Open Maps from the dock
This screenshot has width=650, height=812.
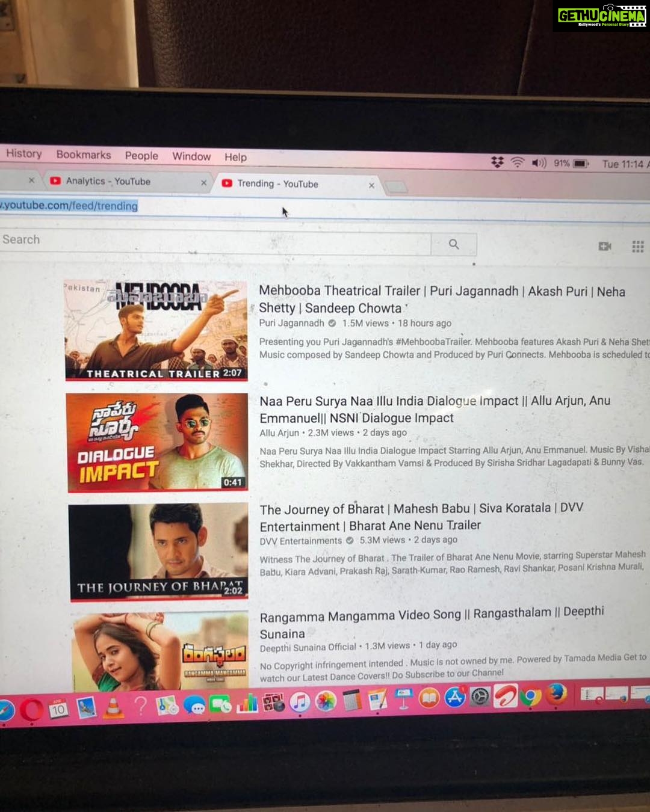click(x=167, y=705)
